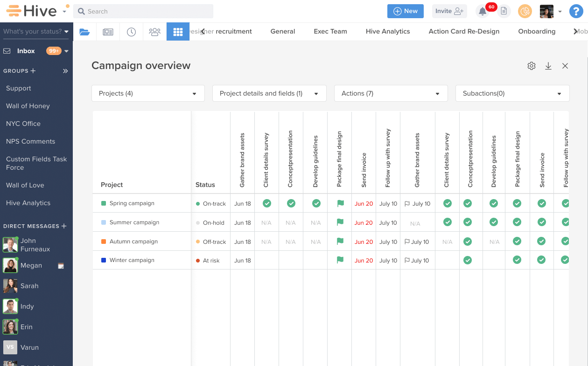Click Spring campaign green color swatch
This screenshot has width=588, height=366.
click(x=104, y=203)
